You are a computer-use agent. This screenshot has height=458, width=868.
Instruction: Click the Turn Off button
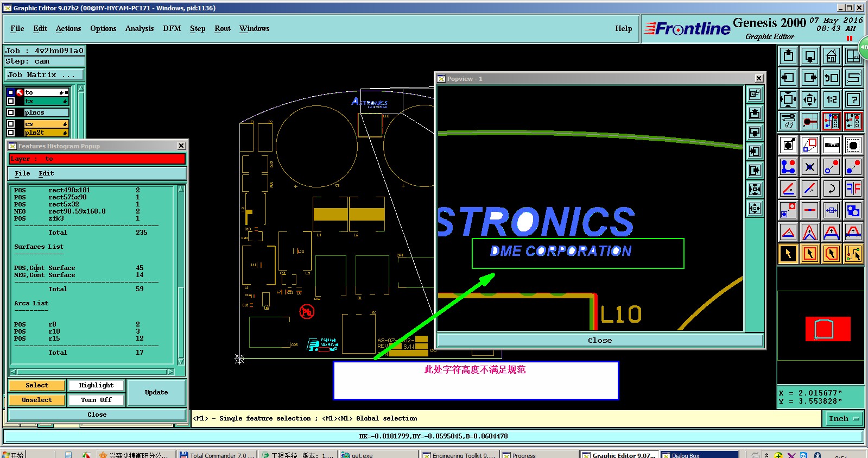pos(96,400)
